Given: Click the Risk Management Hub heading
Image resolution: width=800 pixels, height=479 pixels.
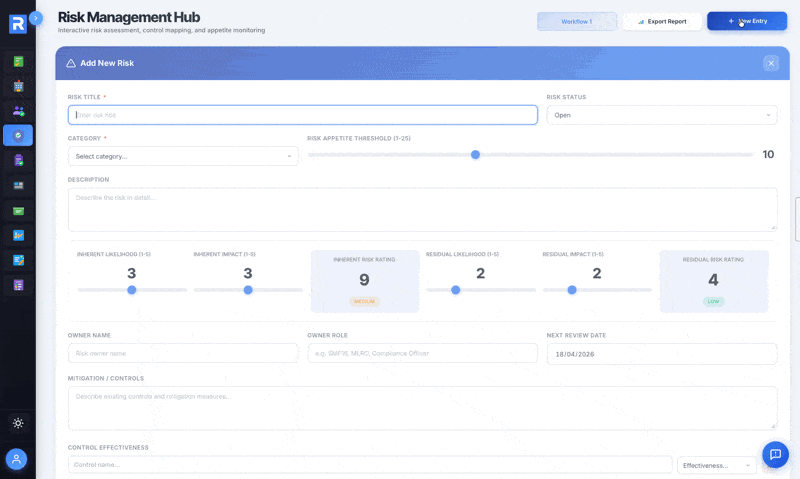Looking at the screenshot, I should point(129,17).
